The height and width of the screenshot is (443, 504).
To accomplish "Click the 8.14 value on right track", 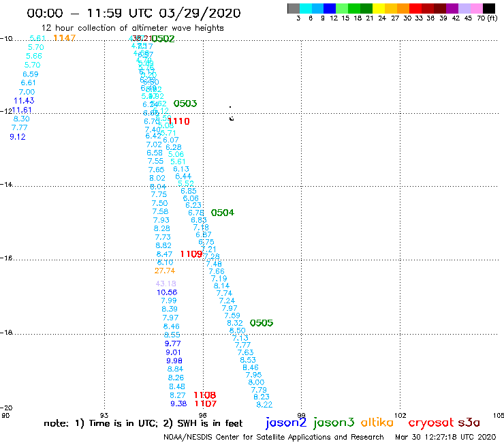I will point(222,286).
